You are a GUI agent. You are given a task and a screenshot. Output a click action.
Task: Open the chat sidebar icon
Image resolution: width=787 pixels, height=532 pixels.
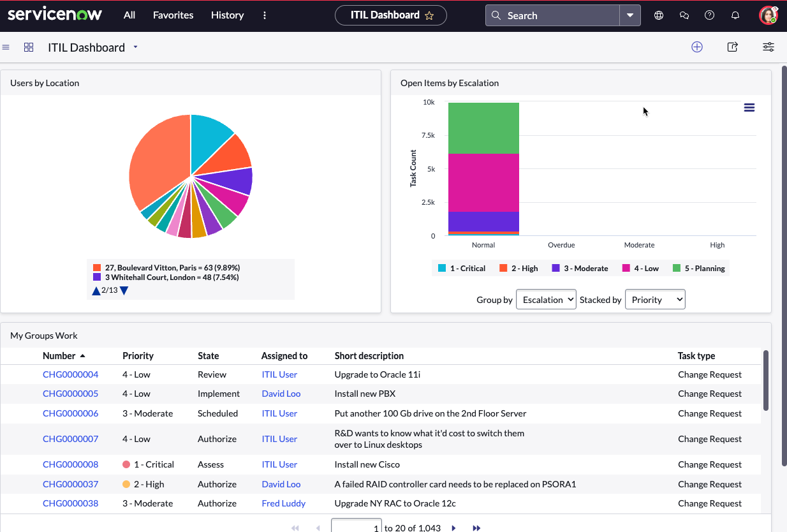684,15
